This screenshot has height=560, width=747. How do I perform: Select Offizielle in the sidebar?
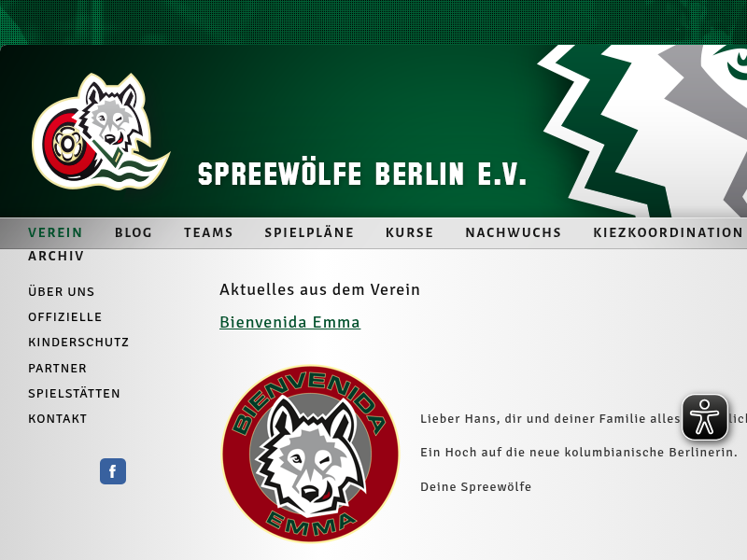(65, 317)
